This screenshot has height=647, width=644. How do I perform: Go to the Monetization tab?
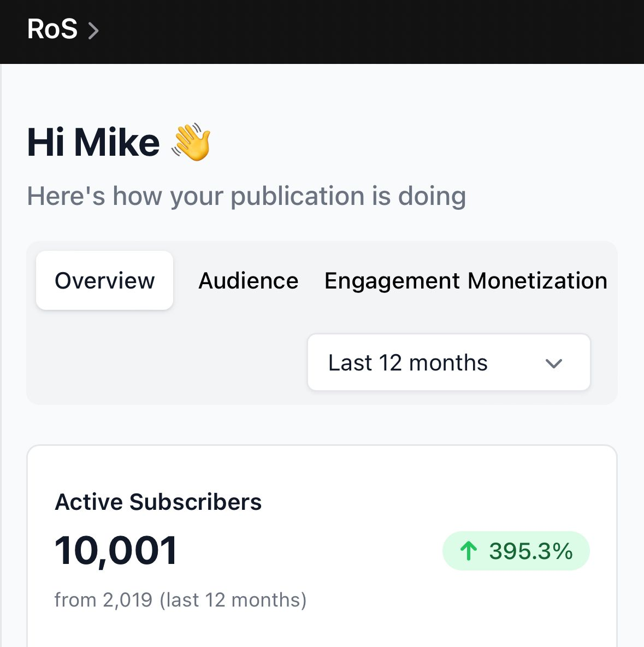click(x=537, y=281)
